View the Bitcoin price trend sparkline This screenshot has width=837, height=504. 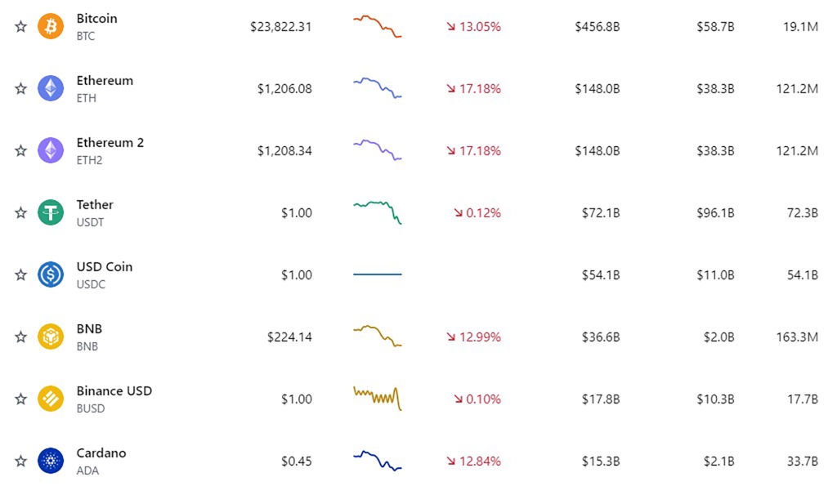pyautogui.click(x=377, y=26)
